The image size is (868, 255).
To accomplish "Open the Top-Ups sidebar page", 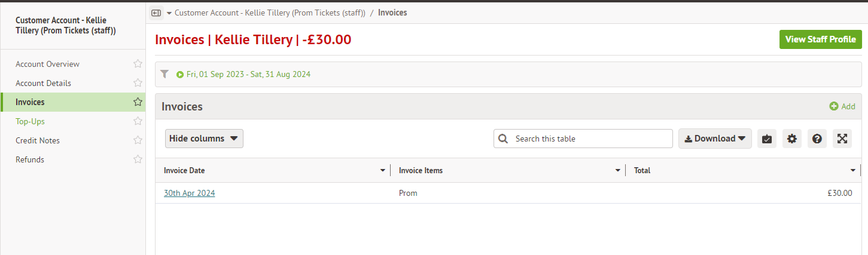I will click(31, 121).
